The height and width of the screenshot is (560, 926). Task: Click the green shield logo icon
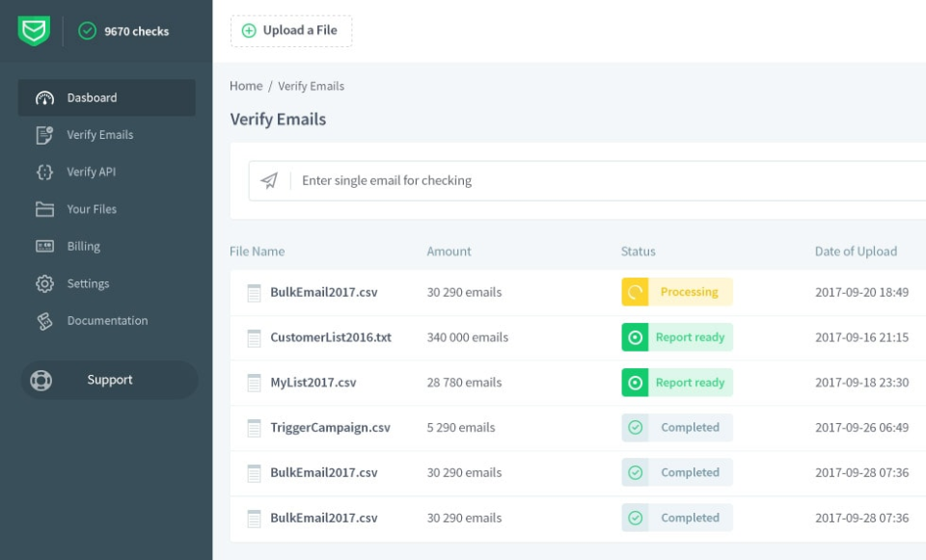[x=34, y=31]
